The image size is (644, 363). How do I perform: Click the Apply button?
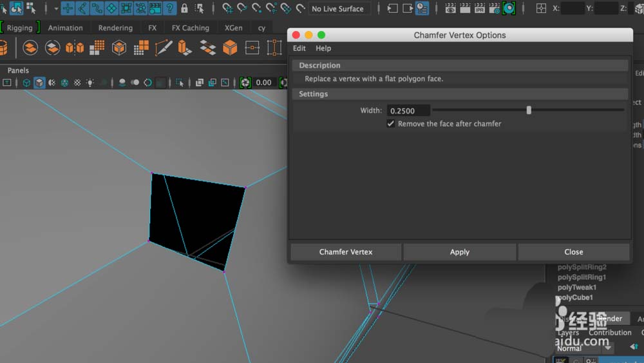click(x=460, y=252)
